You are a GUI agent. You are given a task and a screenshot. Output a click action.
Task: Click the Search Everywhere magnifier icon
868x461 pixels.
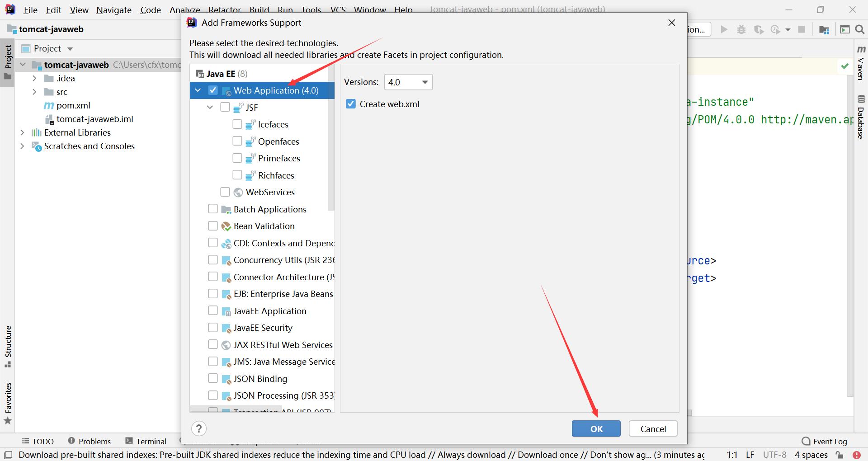click(859, 29)
